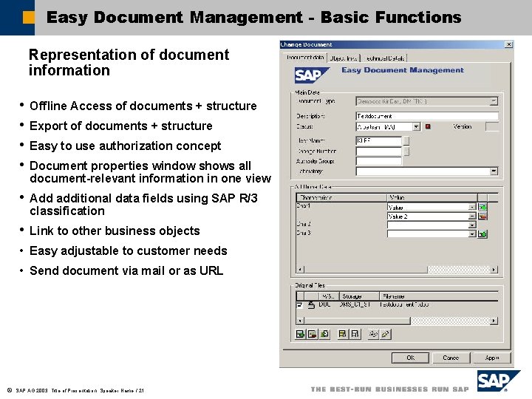Click the Change Number input field

pos(378,151)
